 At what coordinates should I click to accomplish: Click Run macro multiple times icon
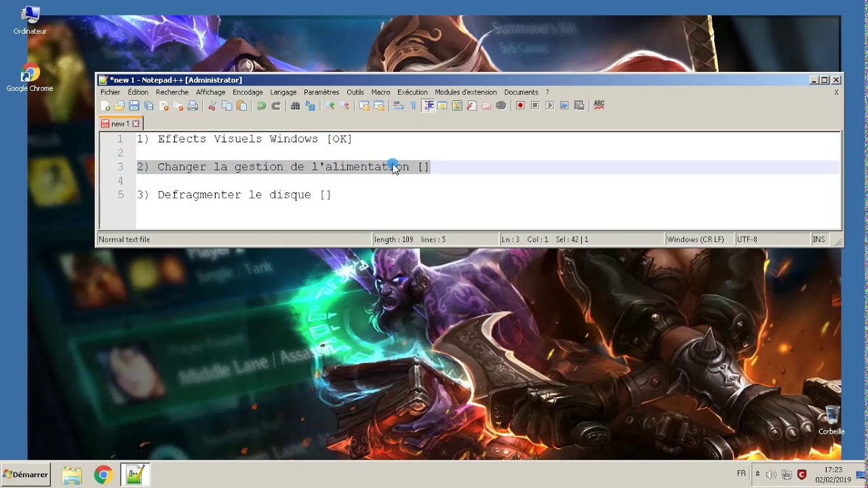coord(564,106)
